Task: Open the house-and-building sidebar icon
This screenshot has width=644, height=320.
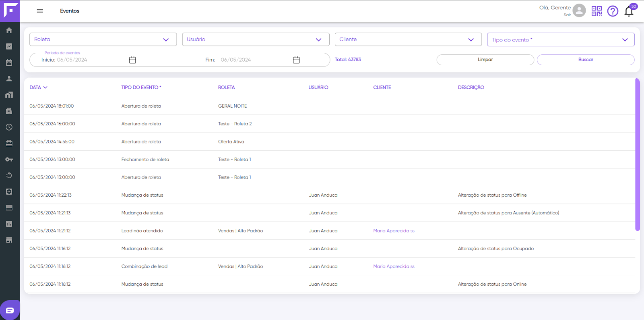Action: (x=9, y=95)
